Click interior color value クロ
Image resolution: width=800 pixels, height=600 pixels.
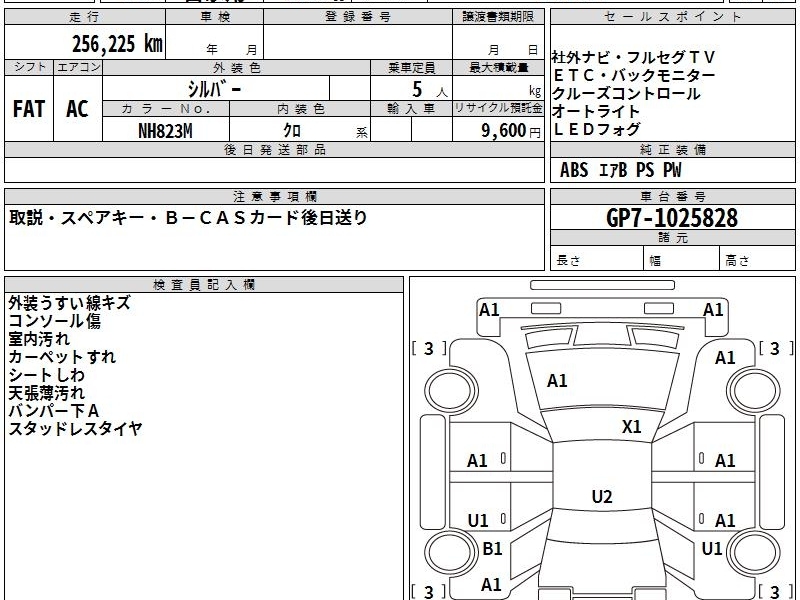coord(292,131)
